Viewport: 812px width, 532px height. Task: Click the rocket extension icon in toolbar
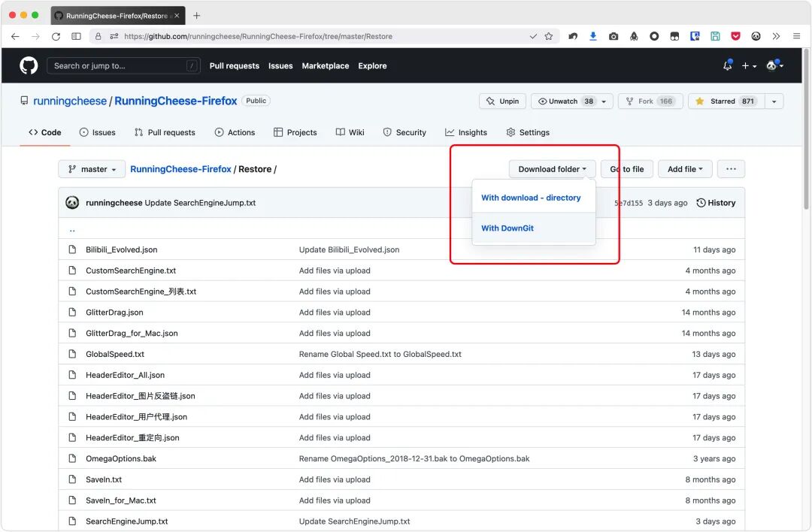[634, 36]
